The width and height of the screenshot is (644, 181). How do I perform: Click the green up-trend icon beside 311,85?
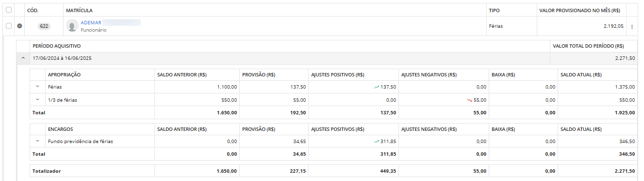pos(377,142)
